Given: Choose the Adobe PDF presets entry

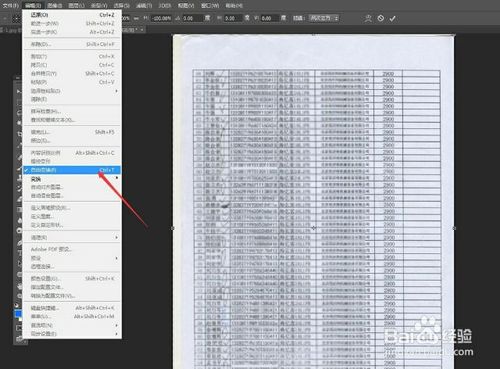Looking at the screenshot, I should click(x=72, y=249).
